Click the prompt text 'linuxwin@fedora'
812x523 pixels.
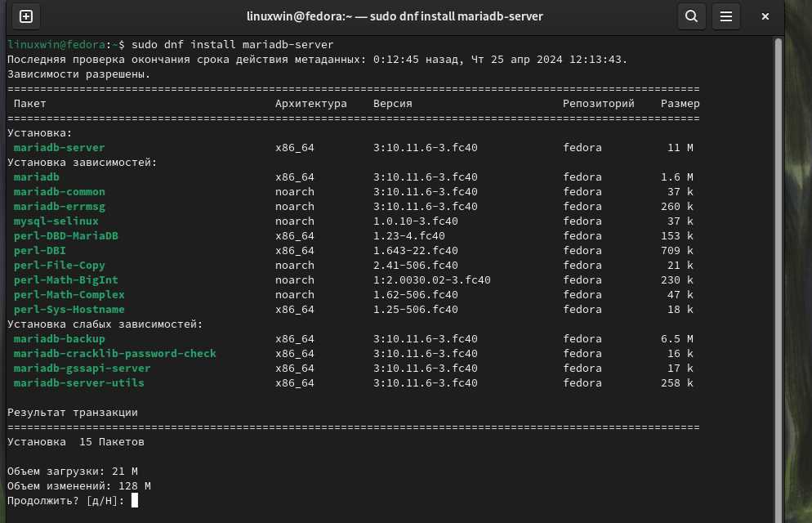tap(56, 44)
